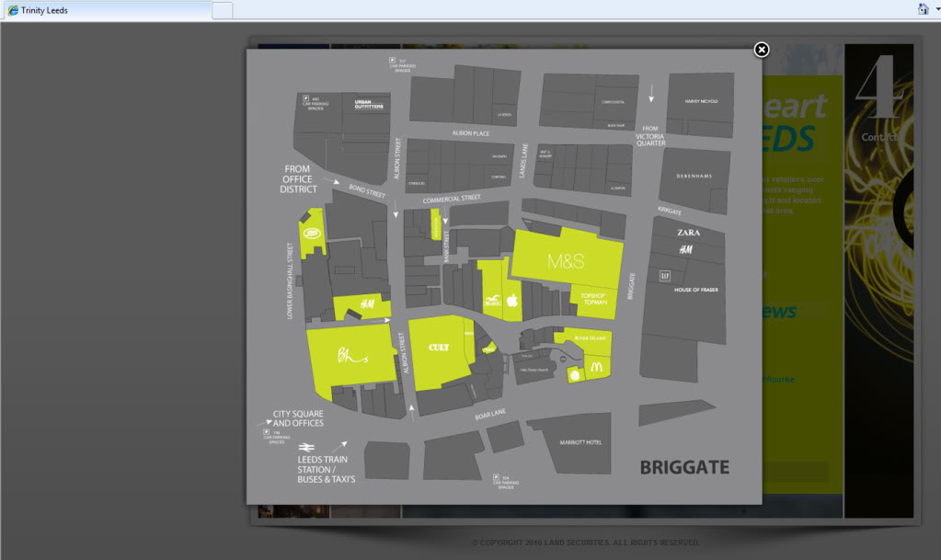Click the vertical Briggate street label
This screenshot has width=941, height=560.
coord(631,286)
